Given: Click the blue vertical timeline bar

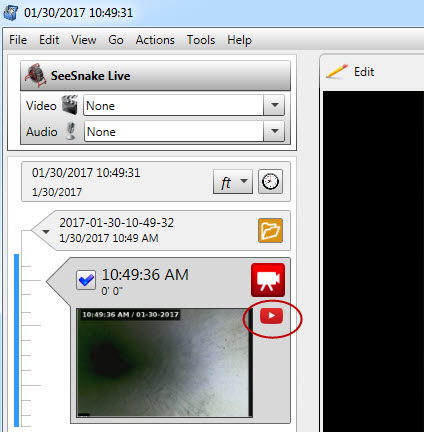Looking at the screenshot, I should click(16, 340).
